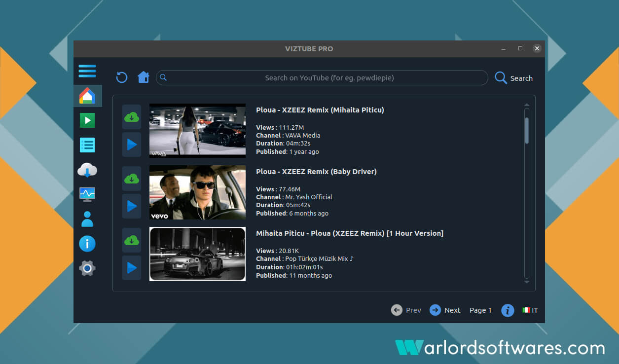Click the info icon near pagination
The width and height of the screenshot is (619, 364).
click(508, 310)
